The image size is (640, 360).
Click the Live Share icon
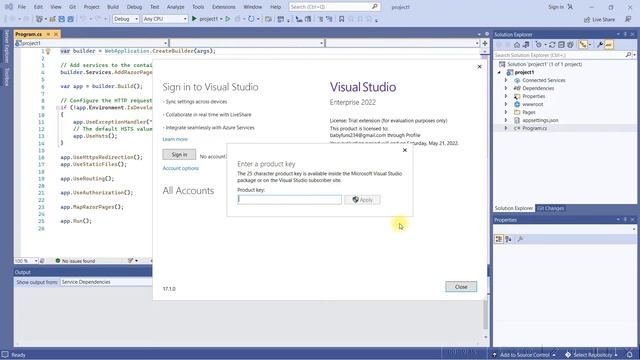pos(587,19)
